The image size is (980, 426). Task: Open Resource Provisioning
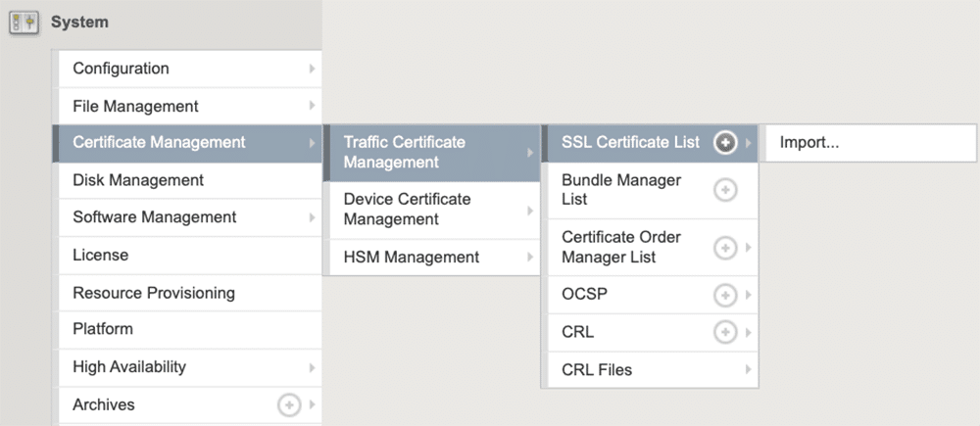pyautogui.click(x=154, y=293)
